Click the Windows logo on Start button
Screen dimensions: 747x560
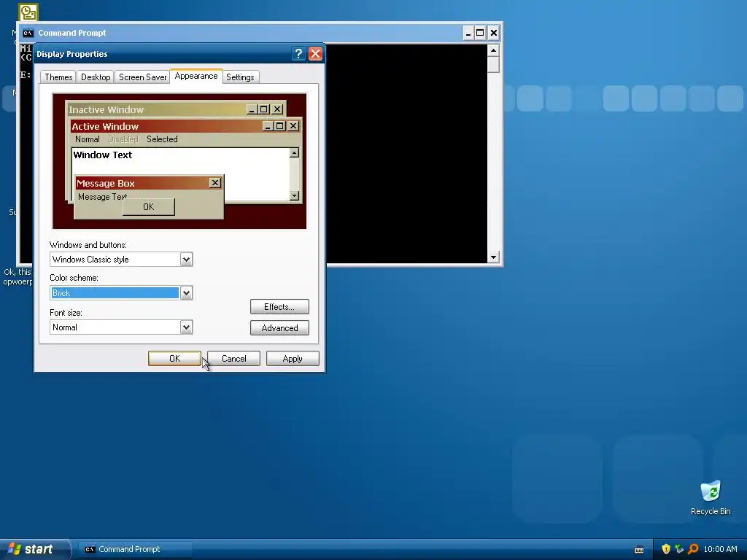[x=15, y=549]
